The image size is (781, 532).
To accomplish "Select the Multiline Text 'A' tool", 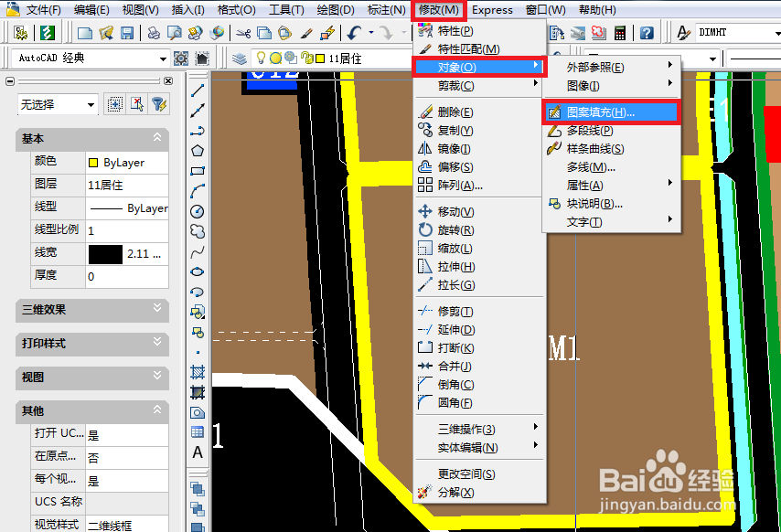I will pos(198,452).
